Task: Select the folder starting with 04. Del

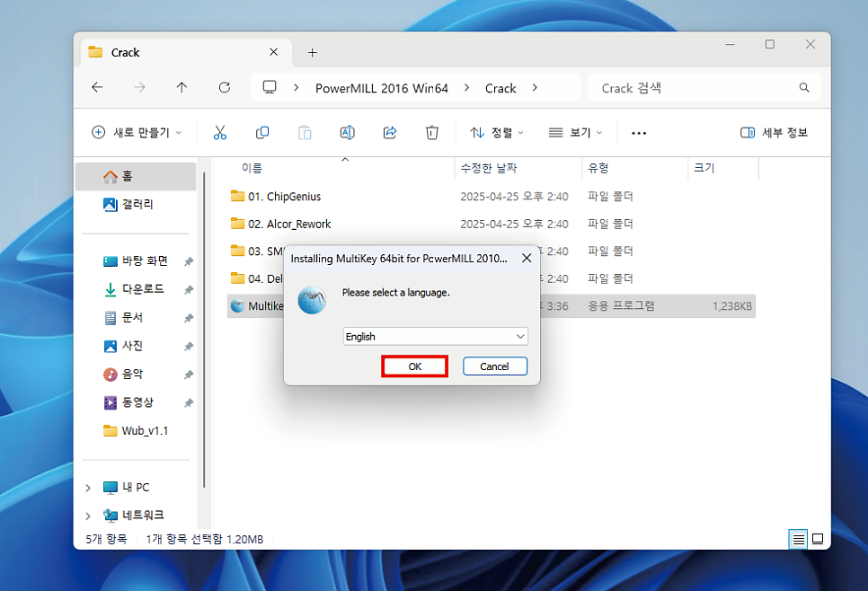Action: click(x=257, y=278)
